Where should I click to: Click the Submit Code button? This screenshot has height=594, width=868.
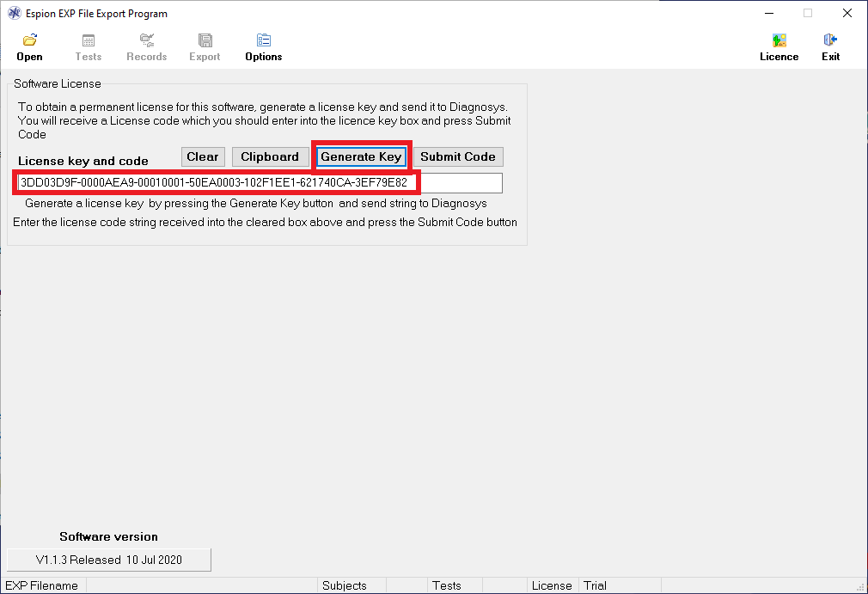click(x=458, y=156)
